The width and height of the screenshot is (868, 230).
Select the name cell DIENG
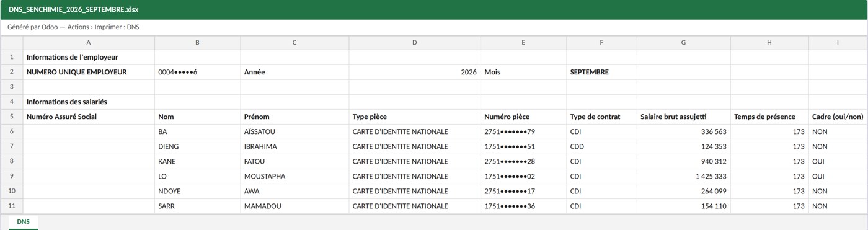pyautogui.click(x=198, y=146)
